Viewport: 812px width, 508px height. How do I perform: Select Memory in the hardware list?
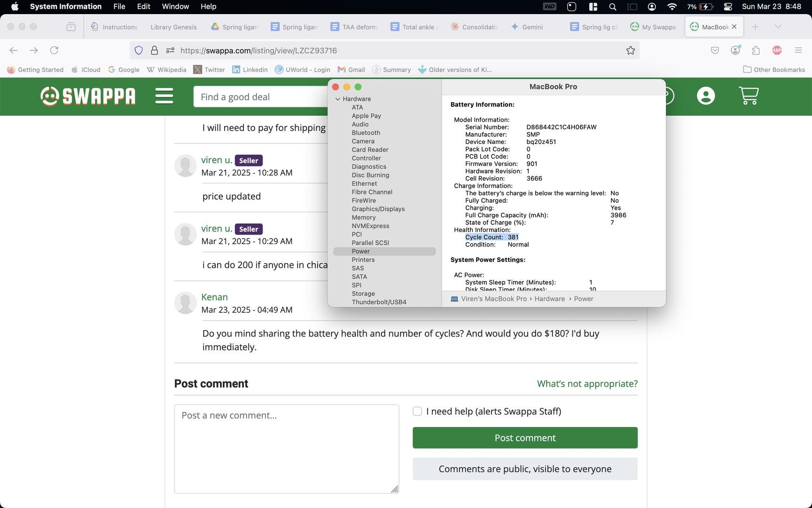pyautogui.click(x=363, y=217)
